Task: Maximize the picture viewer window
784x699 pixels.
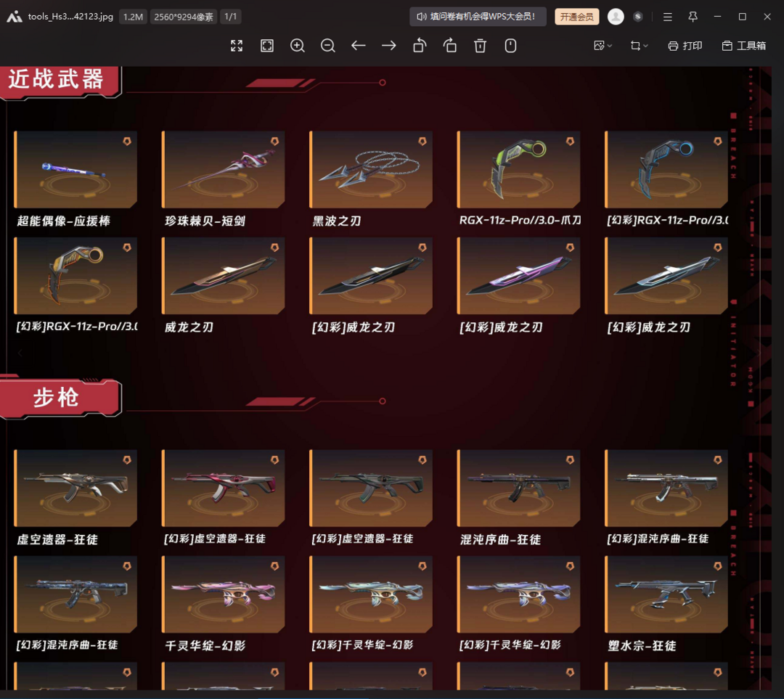Action: point(743,17)
